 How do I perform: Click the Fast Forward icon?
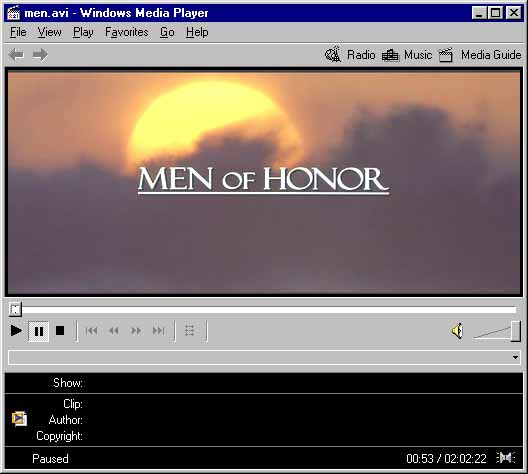(x=136, y=331)
